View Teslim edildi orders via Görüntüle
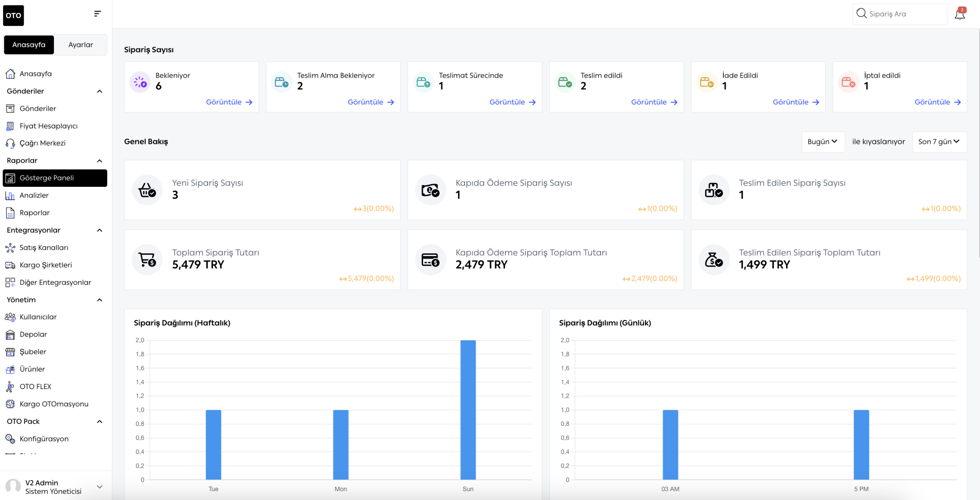The height and width of the screenshot is (500, 980). click(654, 102)
